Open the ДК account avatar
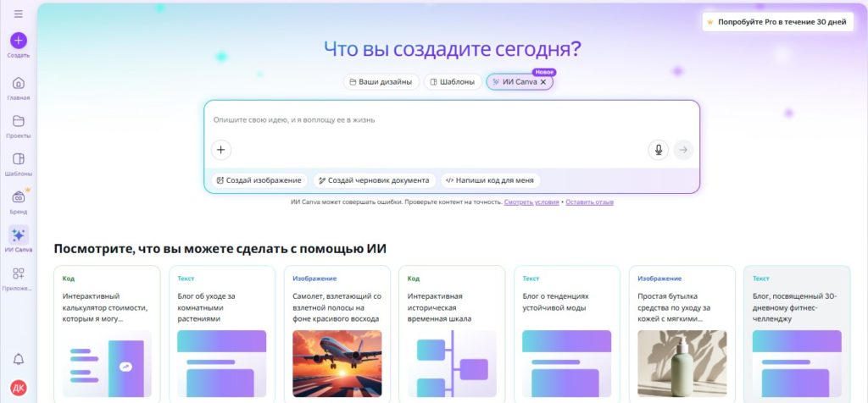868x403 pixels. (x=19, y=388)
